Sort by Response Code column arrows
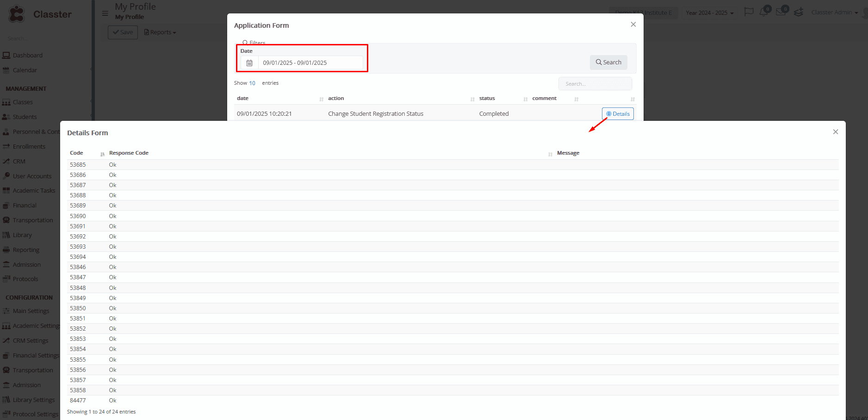 (x=550, y=154)
